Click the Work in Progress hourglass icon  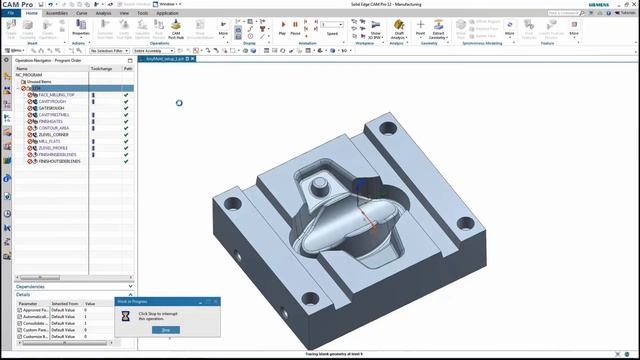click(126, 316)
